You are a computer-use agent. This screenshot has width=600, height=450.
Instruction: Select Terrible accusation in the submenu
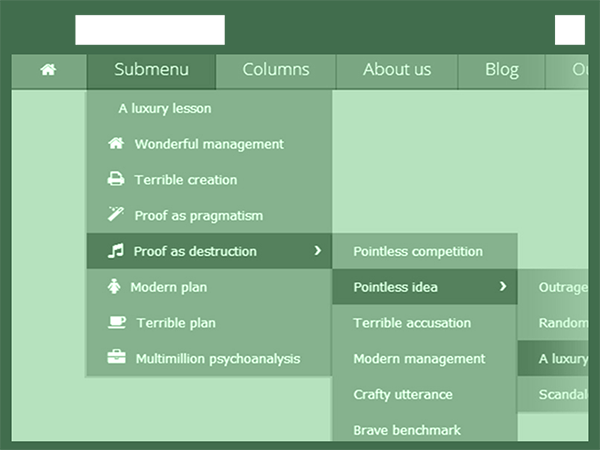click(x=412, y=323)
